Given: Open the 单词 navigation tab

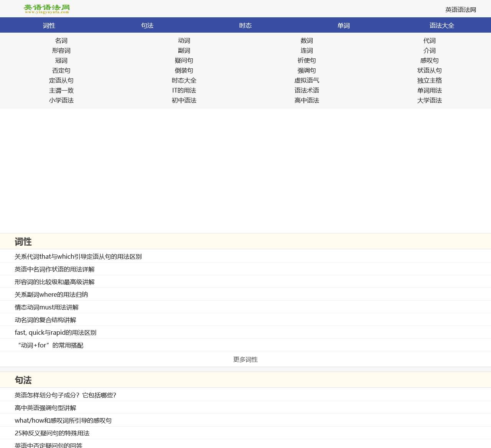Looking at the screenshot, I should (x=344, y=25).
